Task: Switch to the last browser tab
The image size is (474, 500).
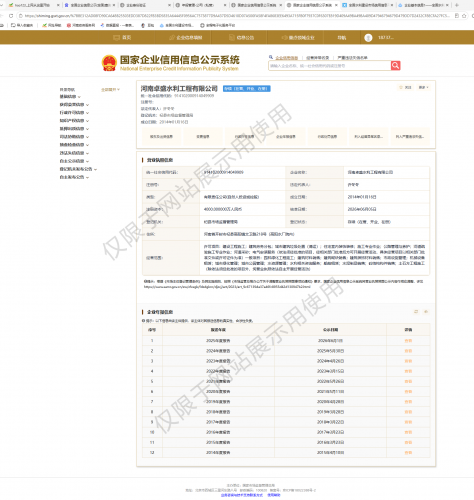Action: (x=423, y=5)
